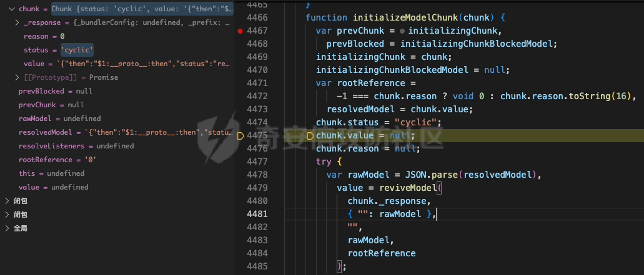This screenshot has height=275, width=644.
Task: Click initializingChunkBlockedModel = null on line 4470
Action: coord(411,70)
